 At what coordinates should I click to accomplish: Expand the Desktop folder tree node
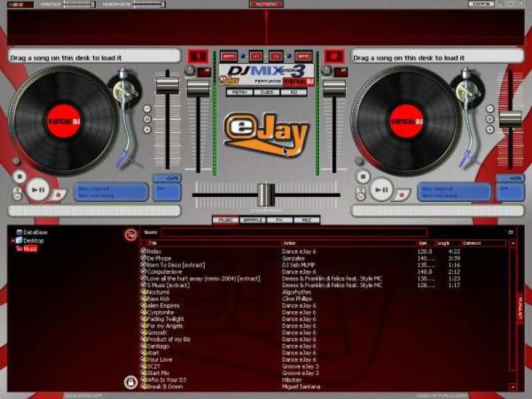pos(13,241)
